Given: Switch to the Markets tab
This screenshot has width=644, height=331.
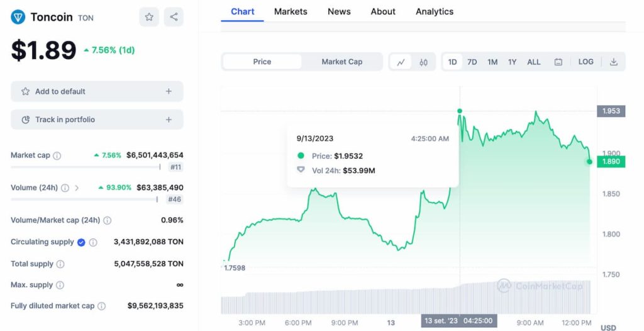Looking at the screenshot, I should pos(291,11).
